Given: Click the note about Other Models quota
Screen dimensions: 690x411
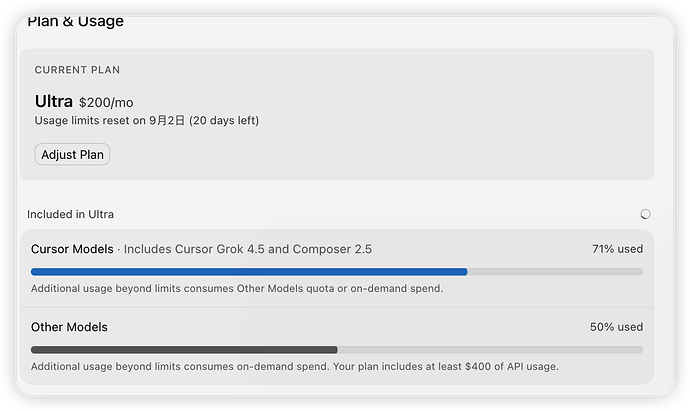Looking at the screenshot, I should (x=237, y=289).
